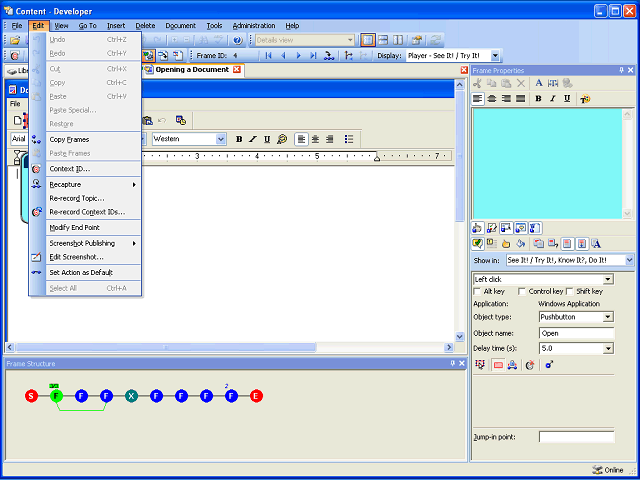Click the red S start node in Frame Structure

click(x=31, y=396)
